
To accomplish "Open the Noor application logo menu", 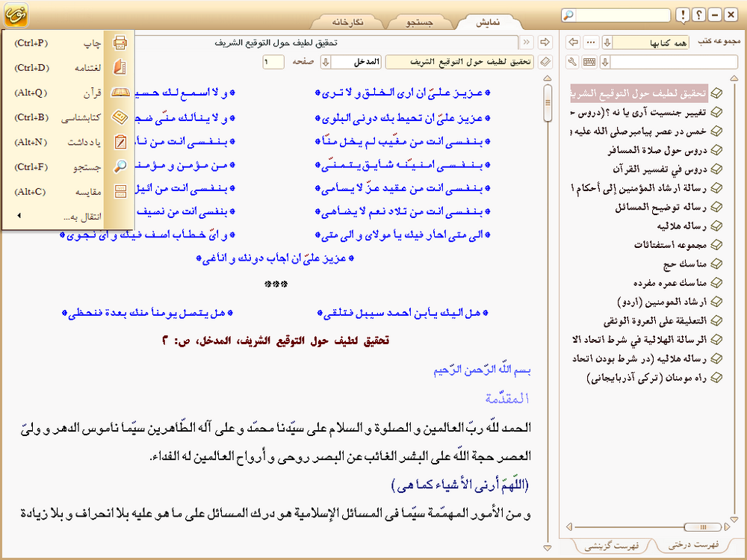I will click(x=16, y=15).
